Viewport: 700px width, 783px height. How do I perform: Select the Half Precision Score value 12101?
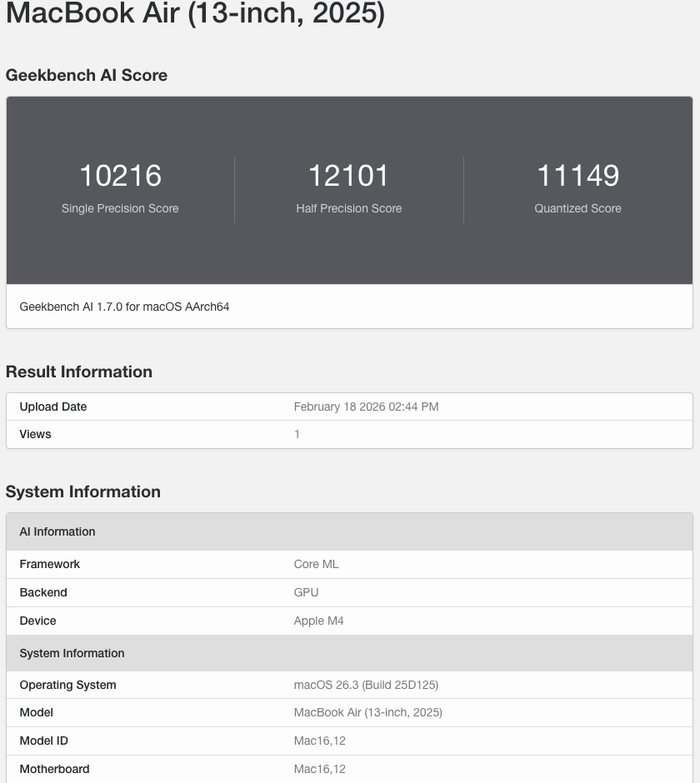click(348, 176)
